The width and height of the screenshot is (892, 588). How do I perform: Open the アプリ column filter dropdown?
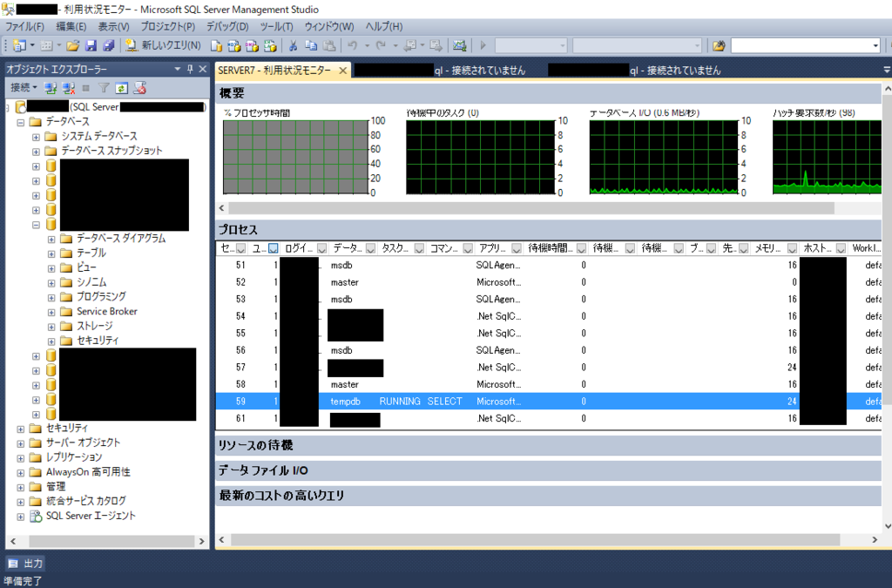517,248
